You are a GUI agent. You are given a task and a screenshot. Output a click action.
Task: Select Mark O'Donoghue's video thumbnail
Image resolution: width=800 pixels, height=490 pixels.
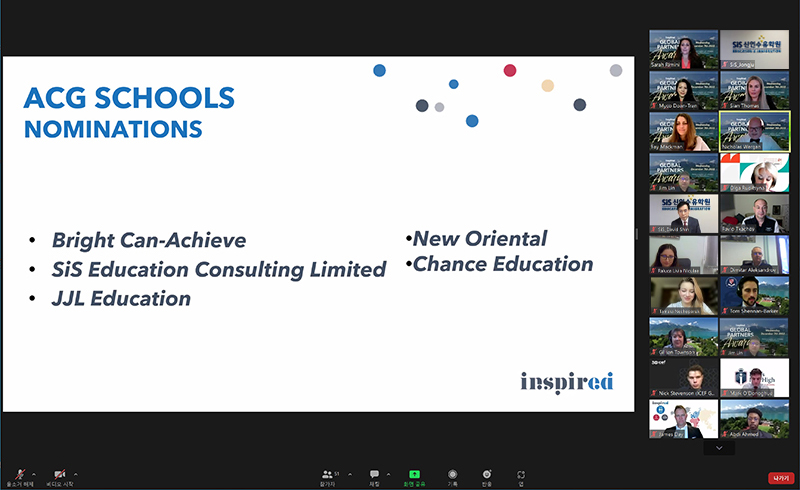(x=755, y=378)
